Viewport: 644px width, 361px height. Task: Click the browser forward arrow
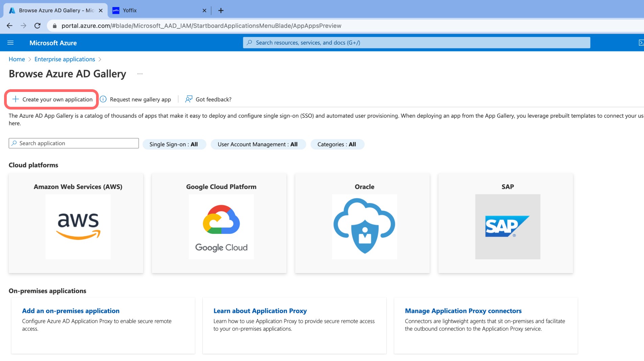pos(23,26)
